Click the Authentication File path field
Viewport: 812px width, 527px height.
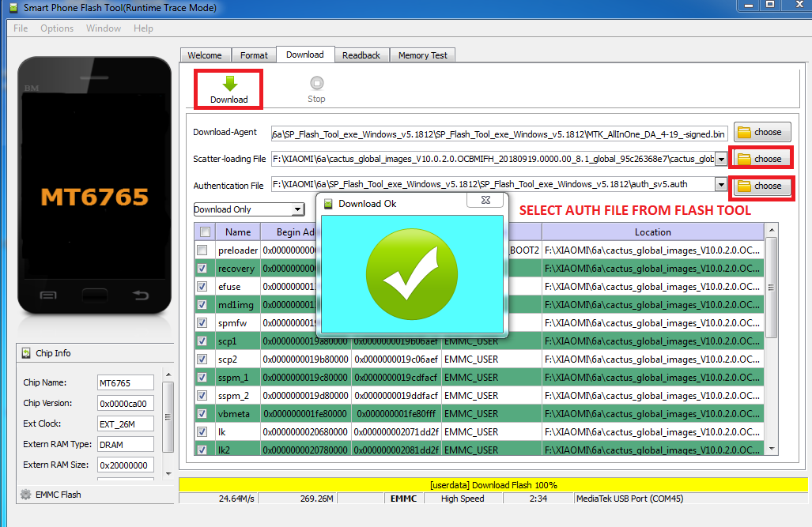[x=493, y=184]
